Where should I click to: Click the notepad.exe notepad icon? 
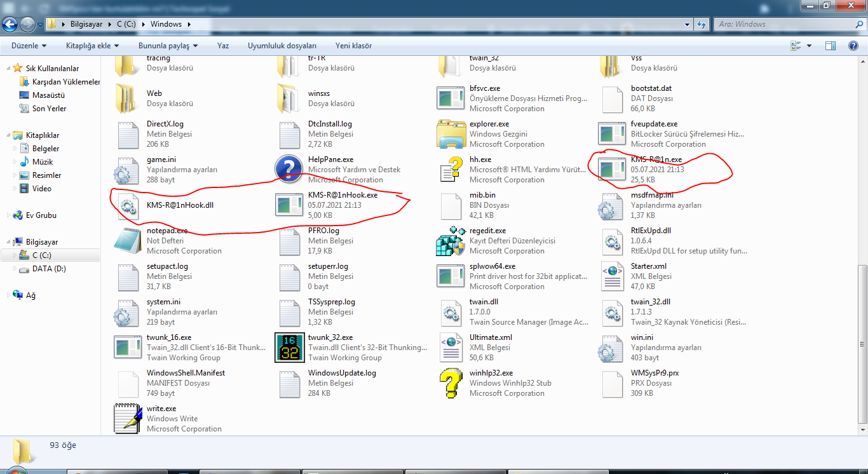tap(128, 241)
